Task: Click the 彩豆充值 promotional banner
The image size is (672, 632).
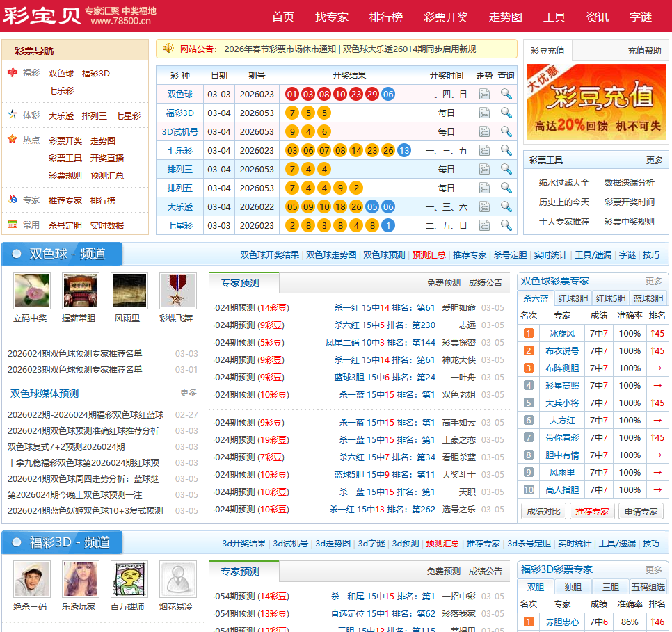Action: point(595,102)
